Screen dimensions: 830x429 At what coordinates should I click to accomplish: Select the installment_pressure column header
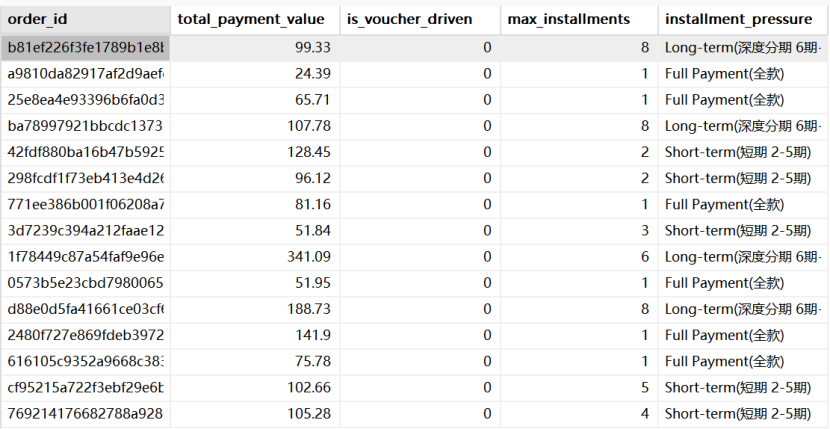point(744,20)
